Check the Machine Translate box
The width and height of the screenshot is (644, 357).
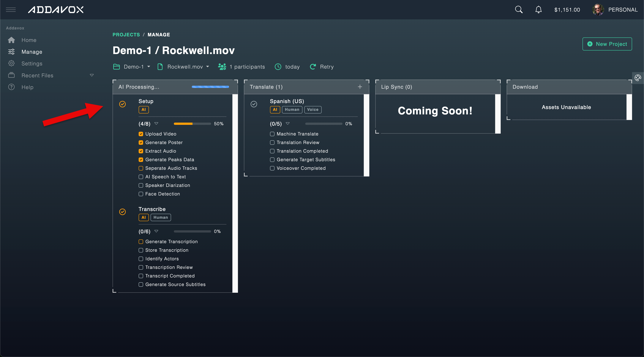(272, 134)
